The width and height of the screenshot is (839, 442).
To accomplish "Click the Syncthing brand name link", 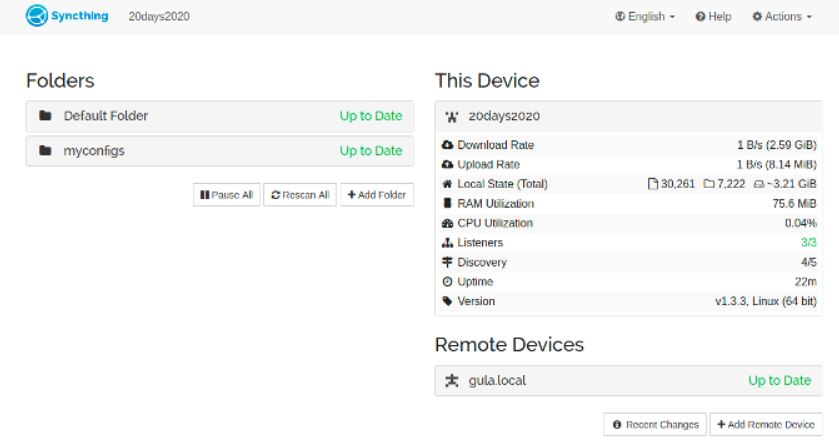I will 80,16.
